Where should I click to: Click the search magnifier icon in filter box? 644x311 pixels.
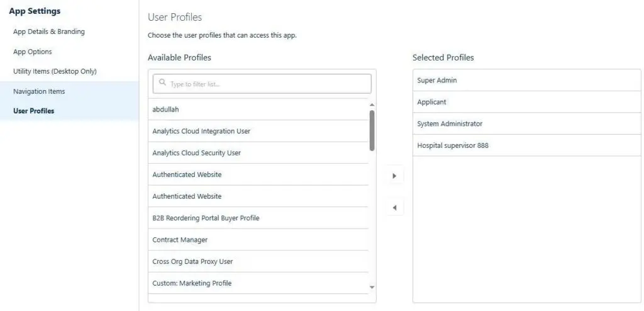163,84
